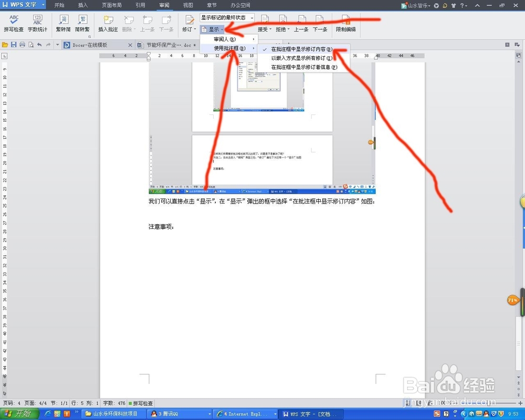Click the open folder icon in quick toolbar
This screenshot has height=420, width=525.
(x=5, y=45)
